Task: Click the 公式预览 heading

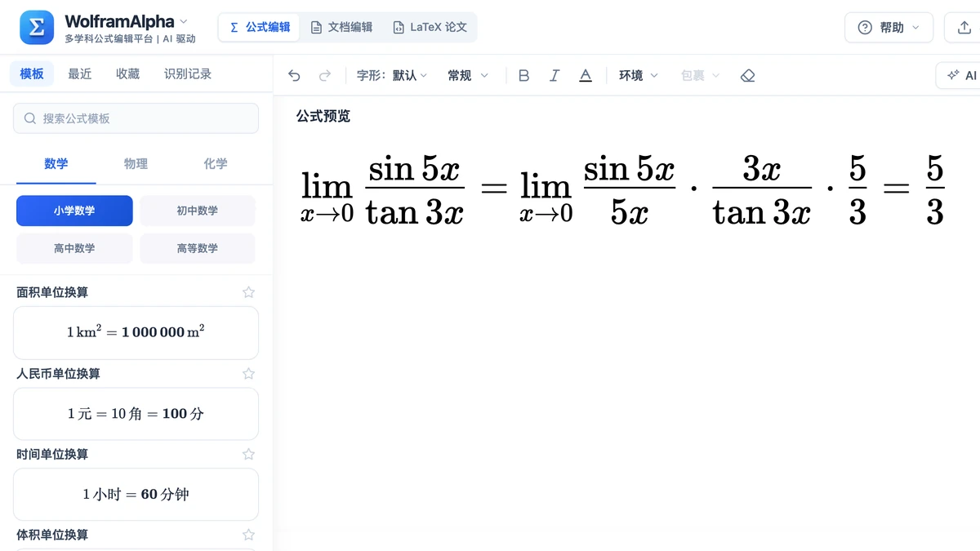Action: (x=323, y=117)
